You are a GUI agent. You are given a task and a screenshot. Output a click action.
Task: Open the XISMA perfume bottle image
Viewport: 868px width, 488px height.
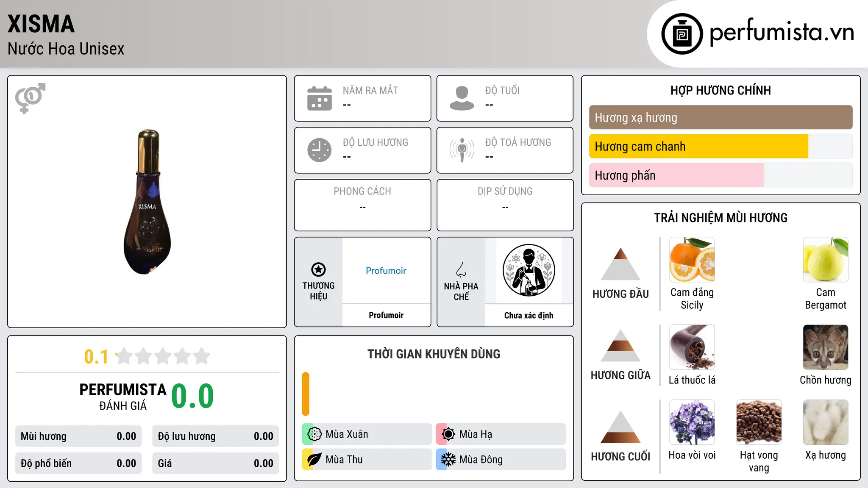coord(147,202)
